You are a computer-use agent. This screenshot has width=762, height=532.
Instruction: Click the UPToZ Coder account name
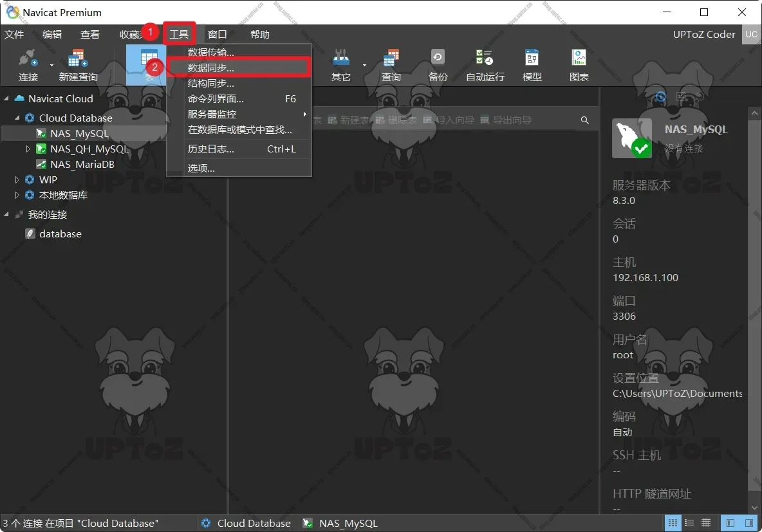click(x=704, y=35)
